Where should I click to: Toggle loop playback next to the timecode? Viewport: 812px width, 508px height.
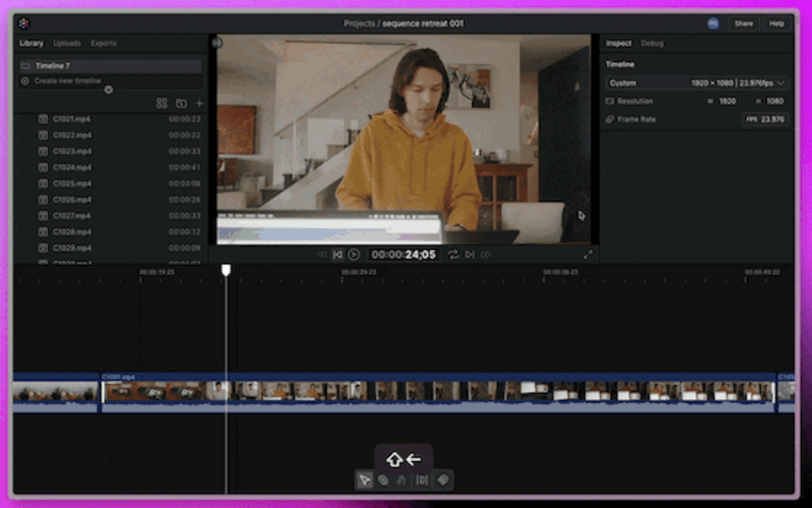click(x=453, y=254)
